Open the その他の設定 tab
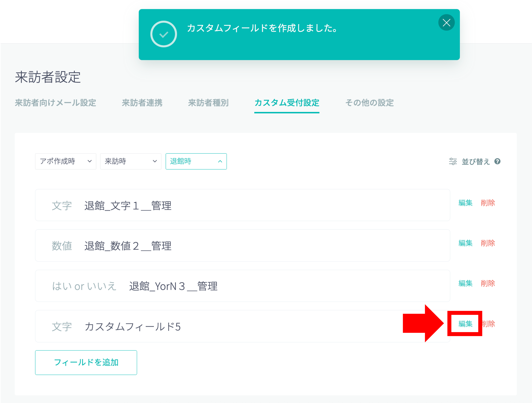This screenshot has height=403, width=532. point(370,103)
